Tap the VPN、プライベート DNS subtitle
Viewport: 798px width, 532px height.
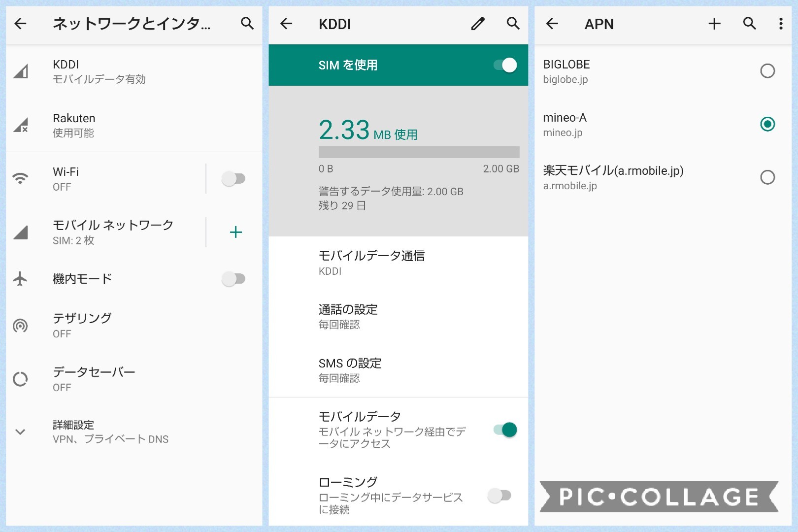pyautogui.click(x=111, y=439)
